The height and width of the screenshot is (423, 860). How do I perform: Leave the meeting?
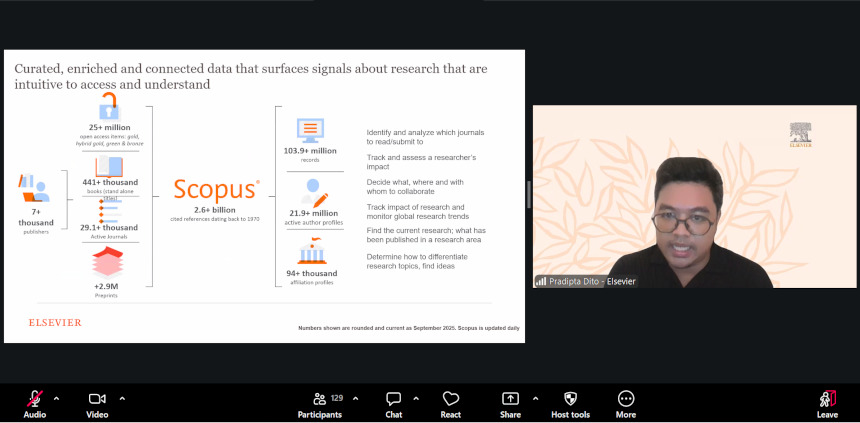point(827,404)
